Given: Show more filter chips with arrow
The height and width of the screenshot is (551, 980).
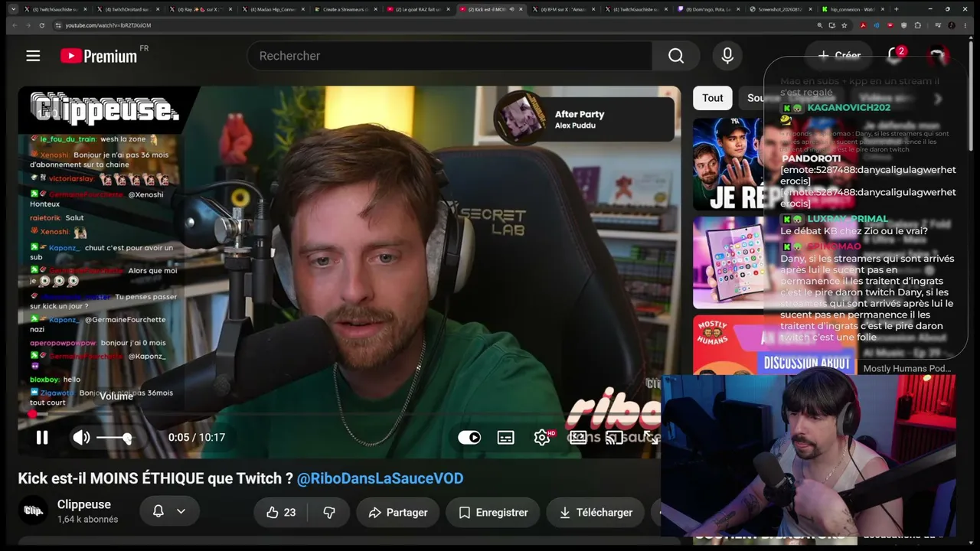Looking at the screenshot, I should [939, 98].
